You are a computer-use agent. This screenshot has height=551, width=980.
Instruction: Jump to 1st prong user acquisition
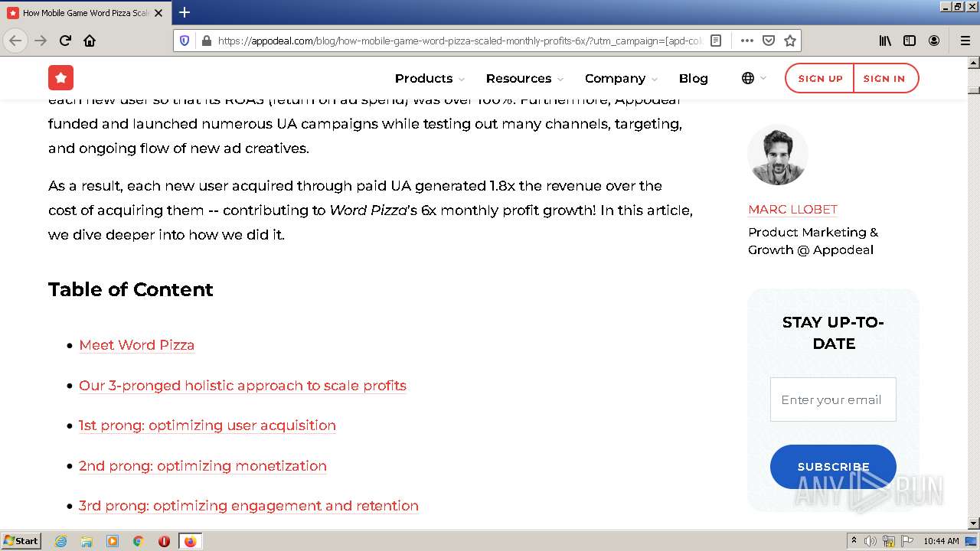207,425
